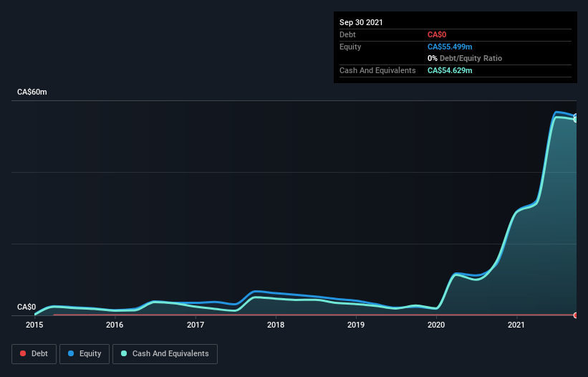
Task: Click the CA$0 y-axis label
Action: (26, 307)
